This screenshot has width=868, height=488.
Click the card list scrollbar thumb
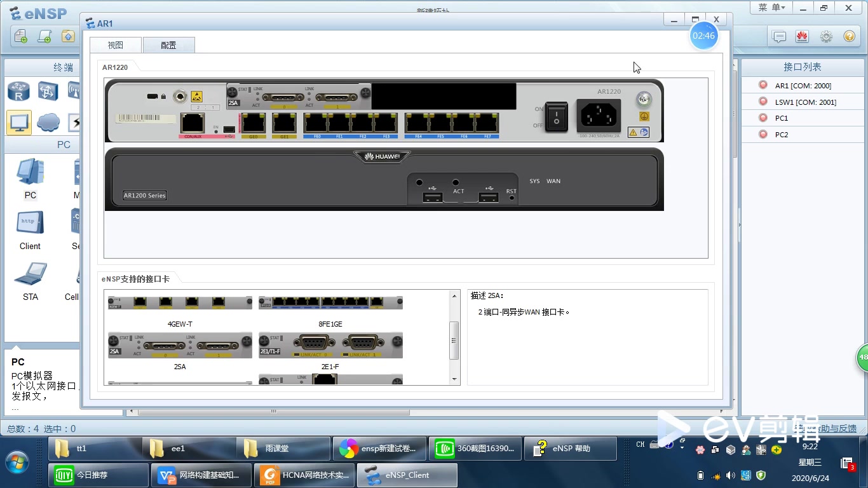coord(454,341)
